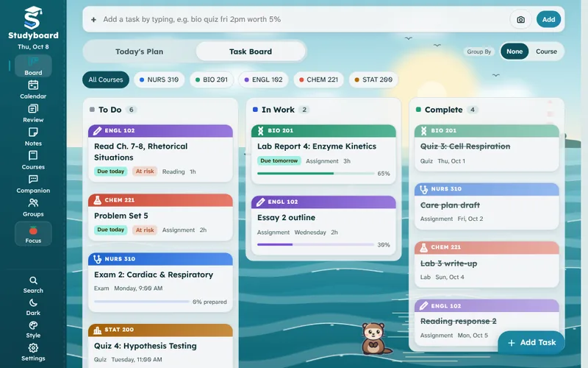The height and width of the screenshot is (368, 588).
Task: Switch to Today's Plan tab
Action: pos(139,52)
